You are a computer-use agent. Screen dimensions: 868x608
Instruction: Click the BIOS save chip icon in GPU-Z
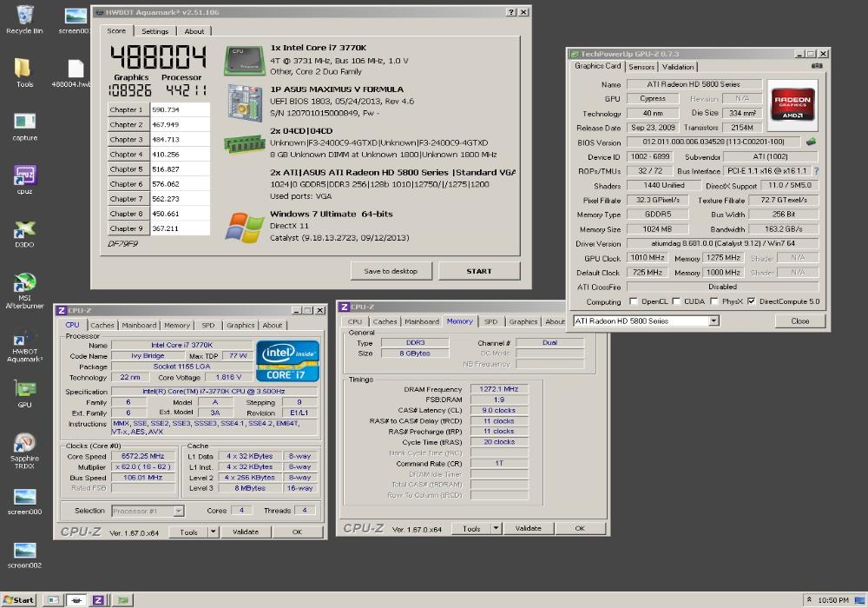(x=811, y=142)
